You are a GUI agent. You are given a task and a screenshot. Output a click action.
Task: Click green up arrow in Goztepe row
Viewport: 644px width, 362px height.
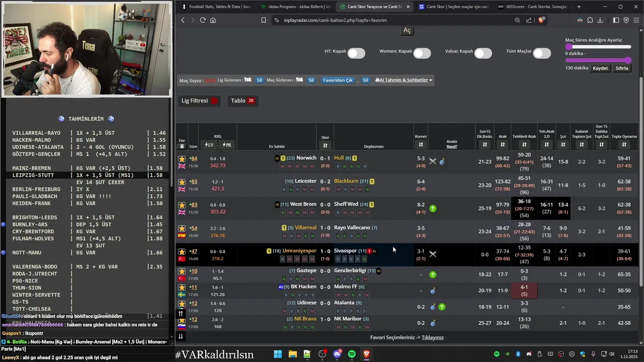point(433,275)
